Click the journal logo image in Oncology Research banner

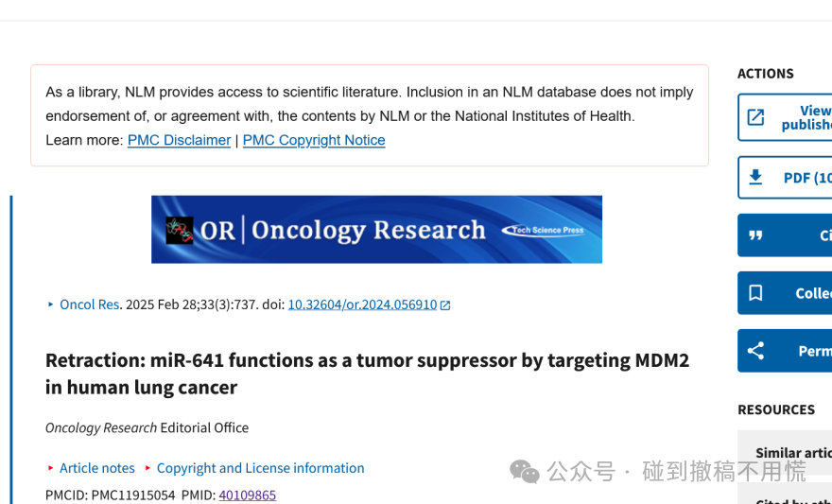(x=180, y=230)
